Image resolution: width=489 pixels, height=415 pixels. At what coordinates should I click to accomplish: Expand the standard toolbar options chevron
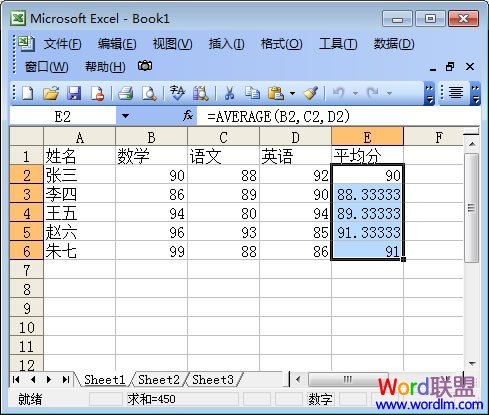(429, 93)
